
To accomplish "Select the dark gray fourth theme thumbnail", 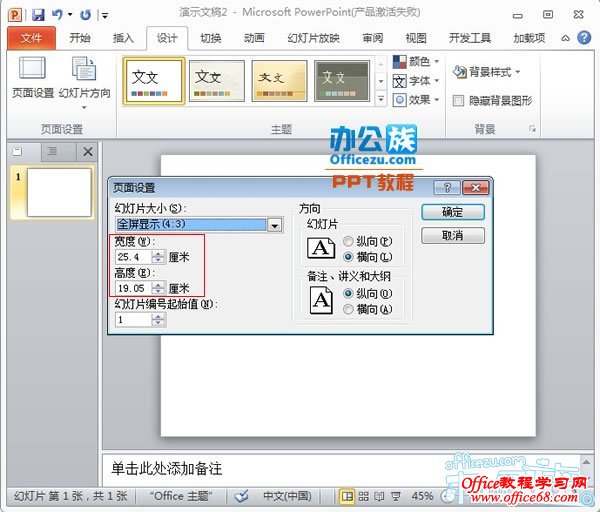I will point(342,81).
